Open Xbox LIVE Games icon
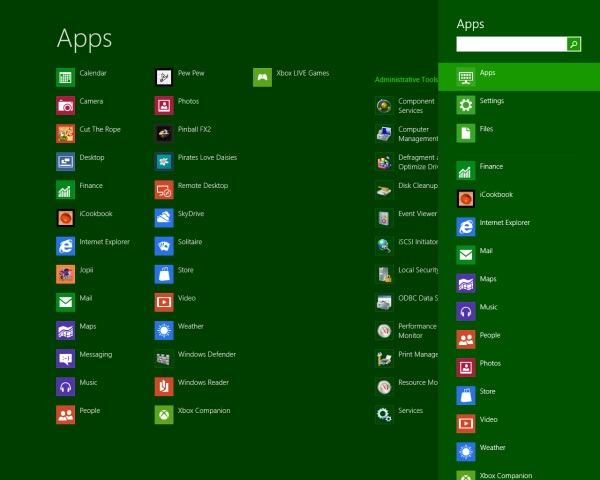This screenshot has width=600, height=480. [262, 77]
